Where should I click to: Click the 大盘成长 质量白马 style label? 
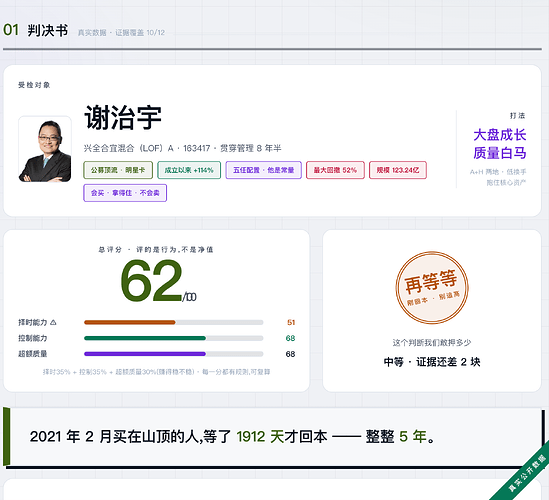point(500,144)
